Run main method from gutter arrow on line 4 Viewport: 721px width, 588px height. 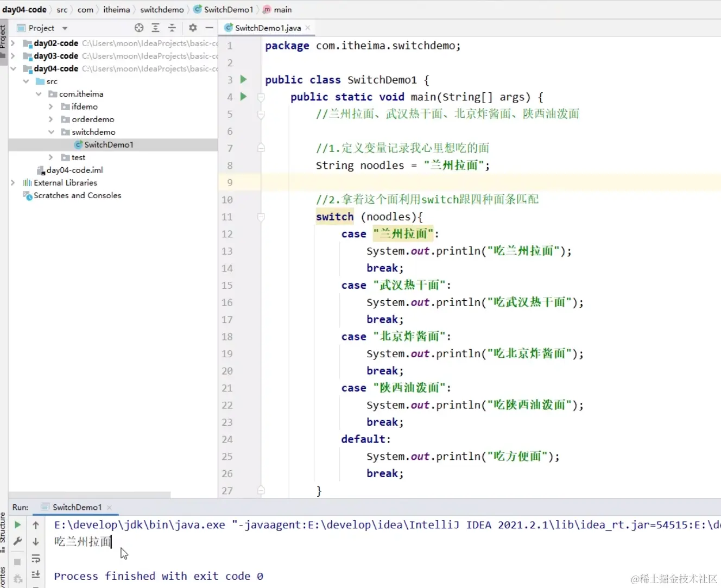point(244,97)
